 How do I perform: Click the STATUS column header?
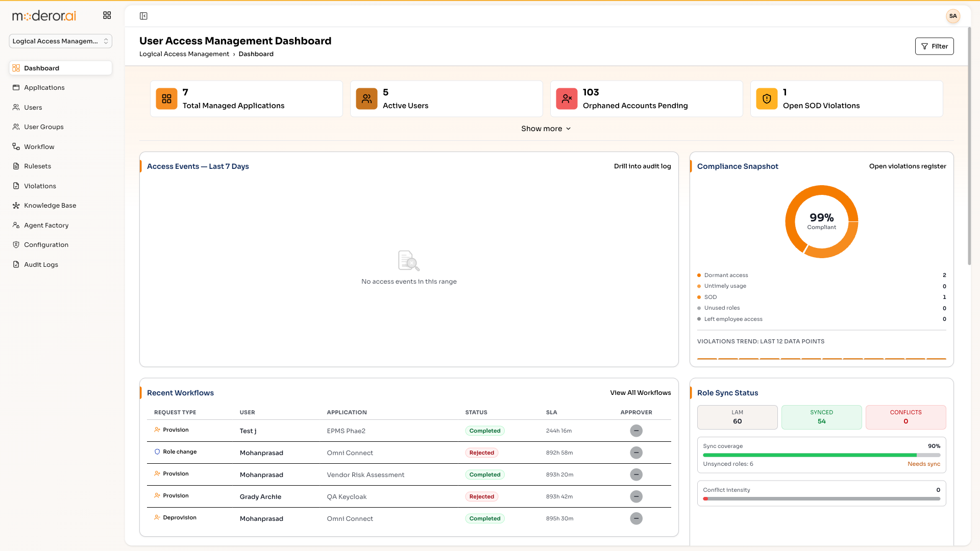click(x=476, y=412)
